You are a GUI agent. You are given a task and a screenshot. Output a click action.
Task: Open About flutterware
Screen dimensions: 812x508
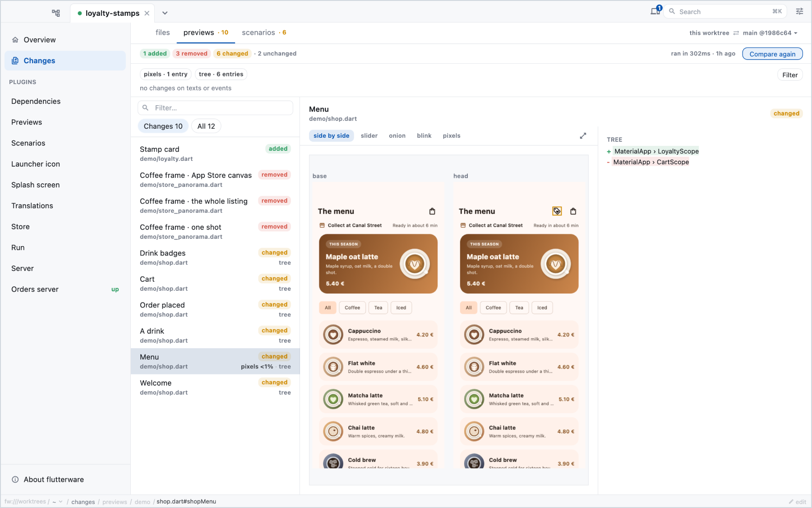pos(65,480)
